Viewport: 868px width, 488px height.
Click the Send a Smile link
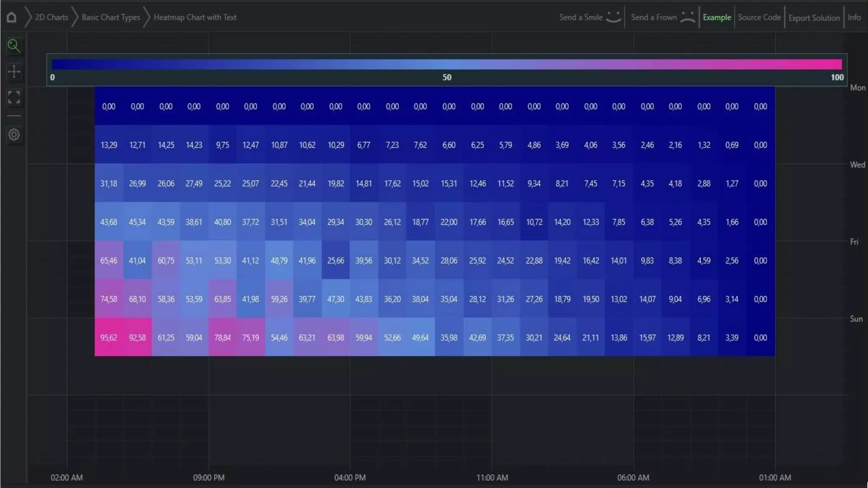pyautogui.click(x=581, y=17)
